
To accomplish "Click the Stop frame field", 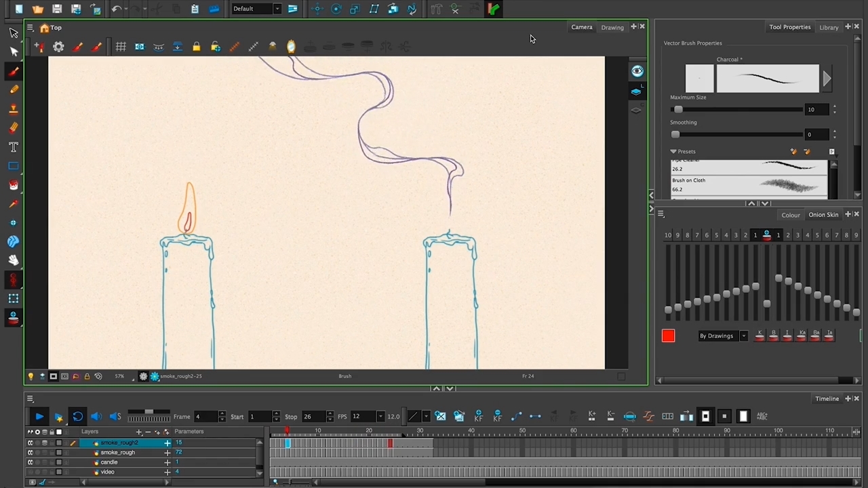I will (315, 416).
